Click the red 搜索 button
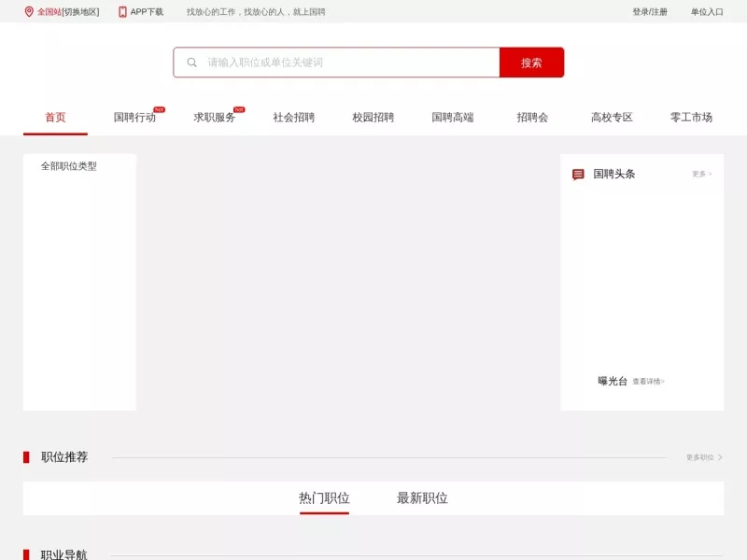 (531, 63)
